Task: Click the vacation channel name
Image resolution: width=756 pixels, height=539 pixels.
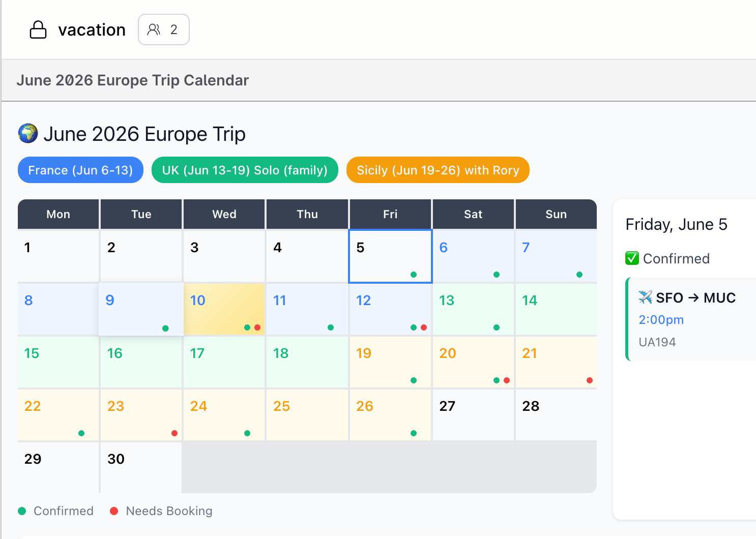Action: coord(92,30)
